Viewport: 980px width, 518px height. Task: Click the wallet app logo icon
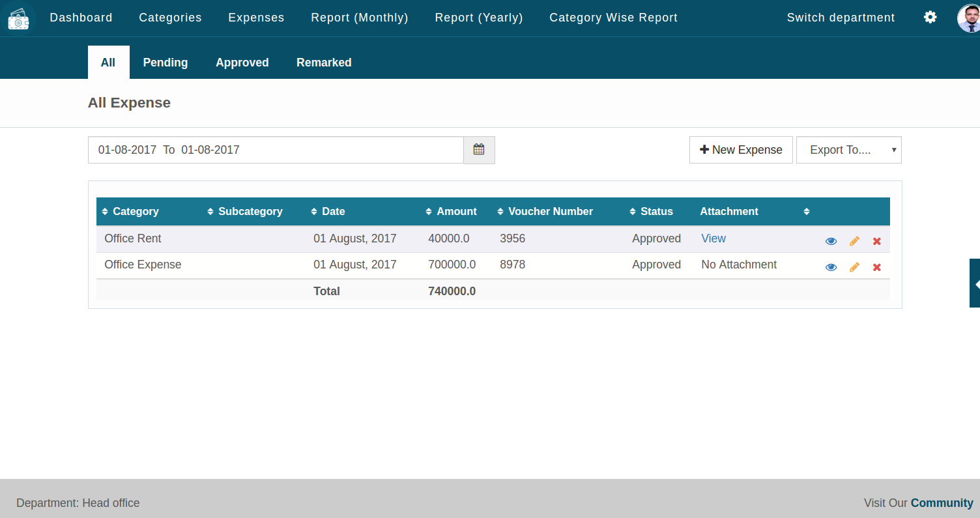click(20, 18)
